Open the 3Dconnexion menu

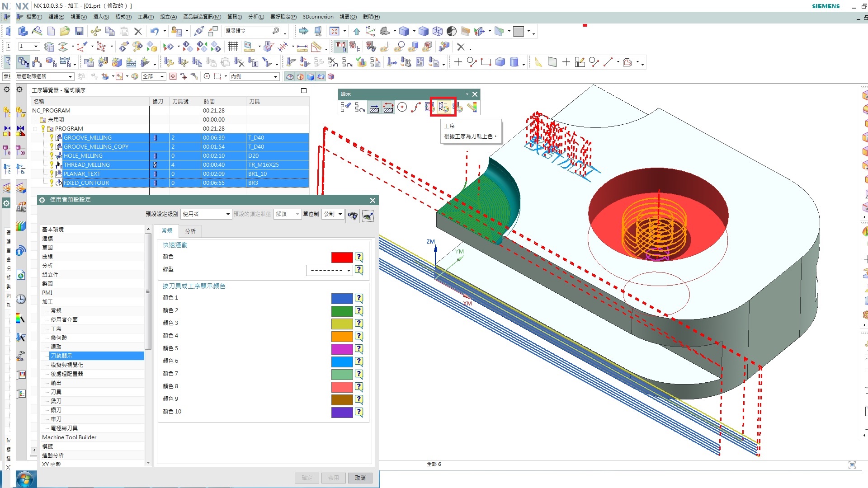(318, 17)
